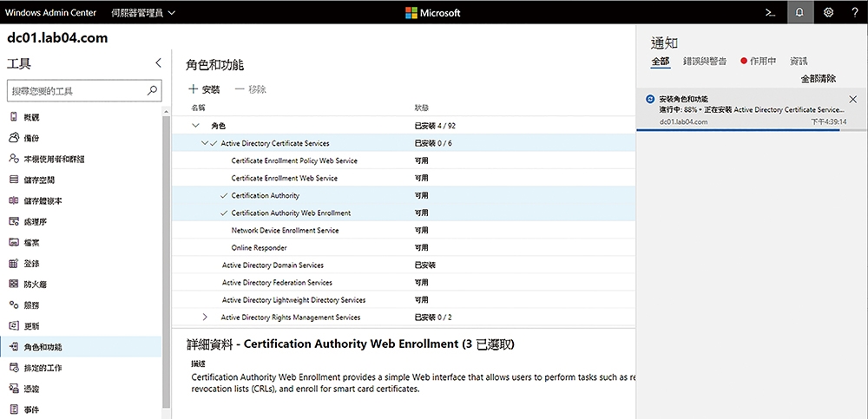Open the 服務 services gears icon
This screenshot has width=868, height=419.
[x=14, y=305]
